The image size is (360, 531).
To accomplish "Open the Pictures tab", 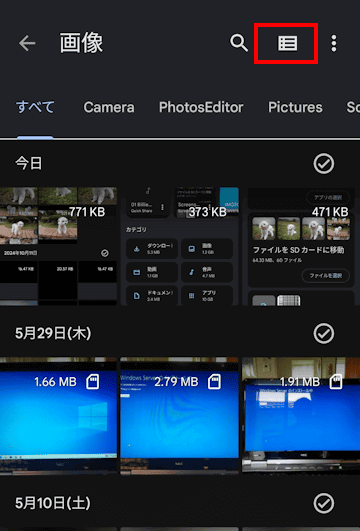I will click(x=295, y=108).
